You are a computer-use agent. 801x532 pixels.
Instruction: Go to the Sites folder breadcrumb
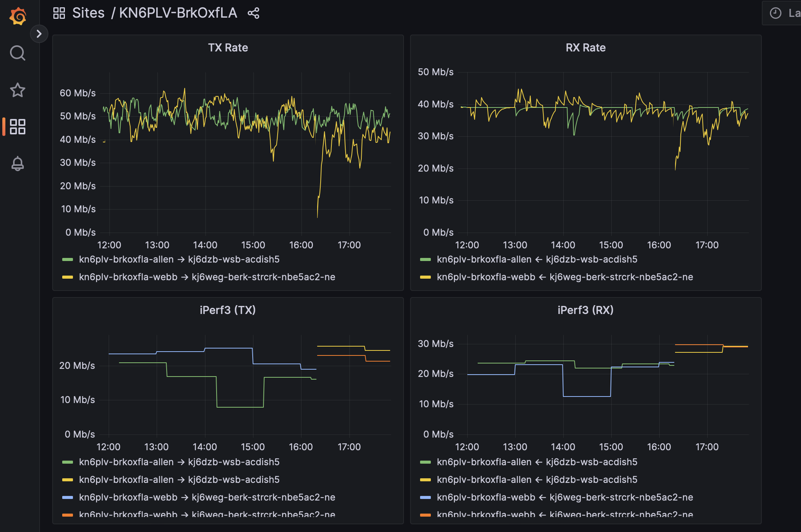pos(88,13)
